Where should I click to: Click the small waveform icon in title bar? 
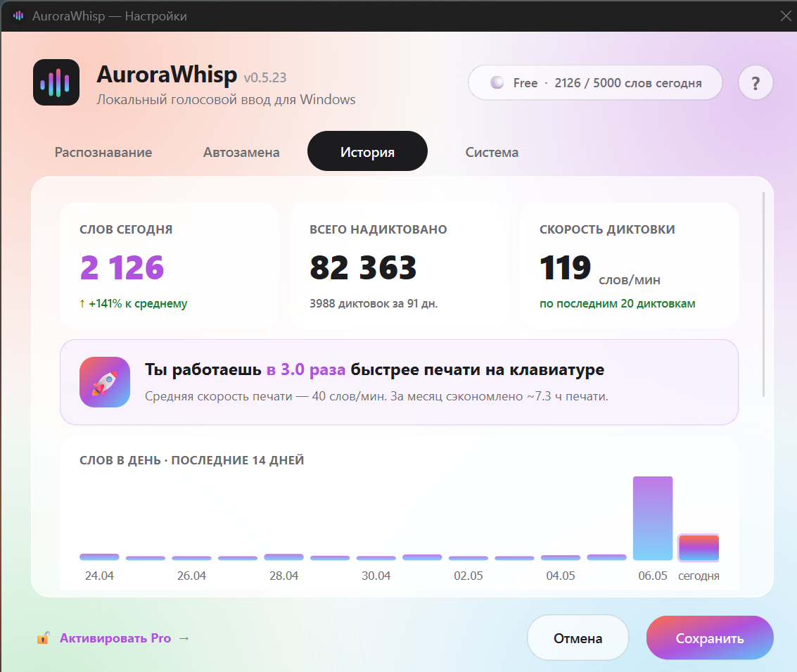(18, 15)
